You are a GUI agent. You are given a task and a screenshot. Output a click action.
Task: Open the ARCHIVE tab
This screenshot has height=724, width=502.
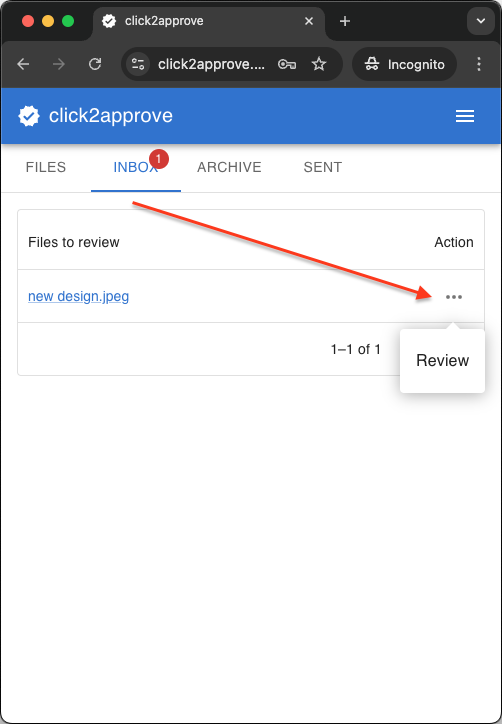(229, 167)
